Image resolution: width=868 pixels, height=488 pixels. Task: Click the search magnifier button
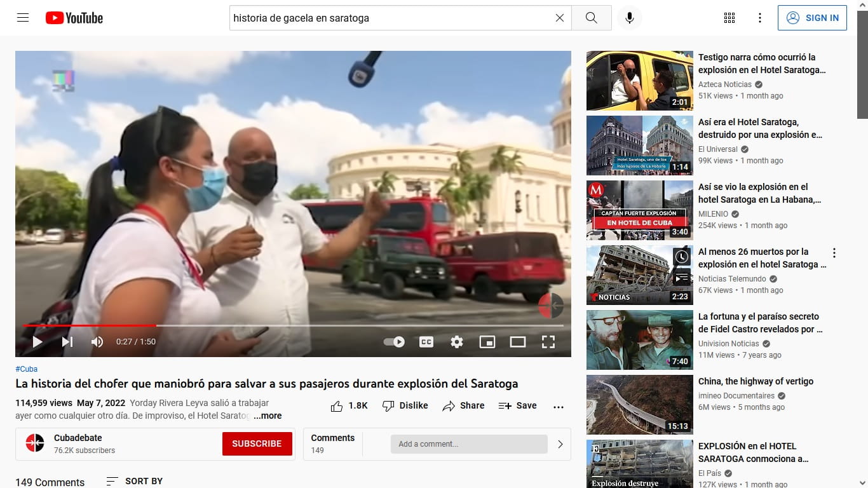[x=591, y=18]
